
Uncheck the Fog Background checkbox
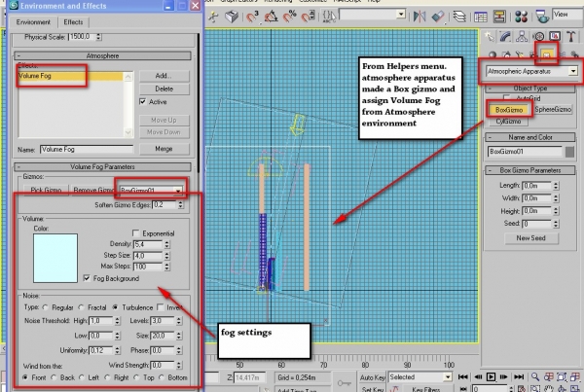tap(87, 278)
